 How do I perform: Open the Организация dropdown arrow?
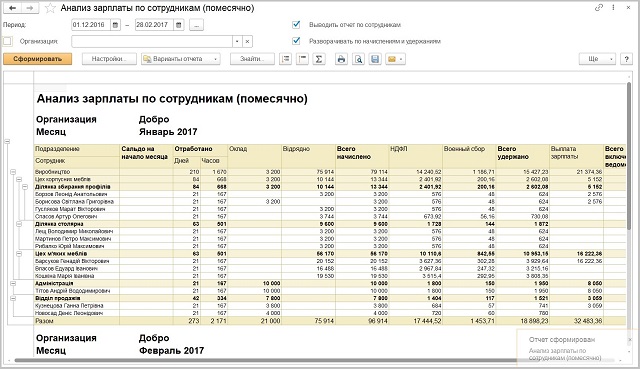238,41
